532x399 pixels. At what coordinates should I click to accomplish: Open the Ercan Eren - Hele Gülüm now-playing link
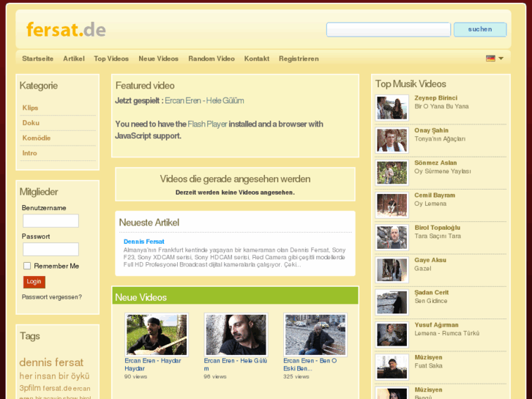[x=204, y=101]
